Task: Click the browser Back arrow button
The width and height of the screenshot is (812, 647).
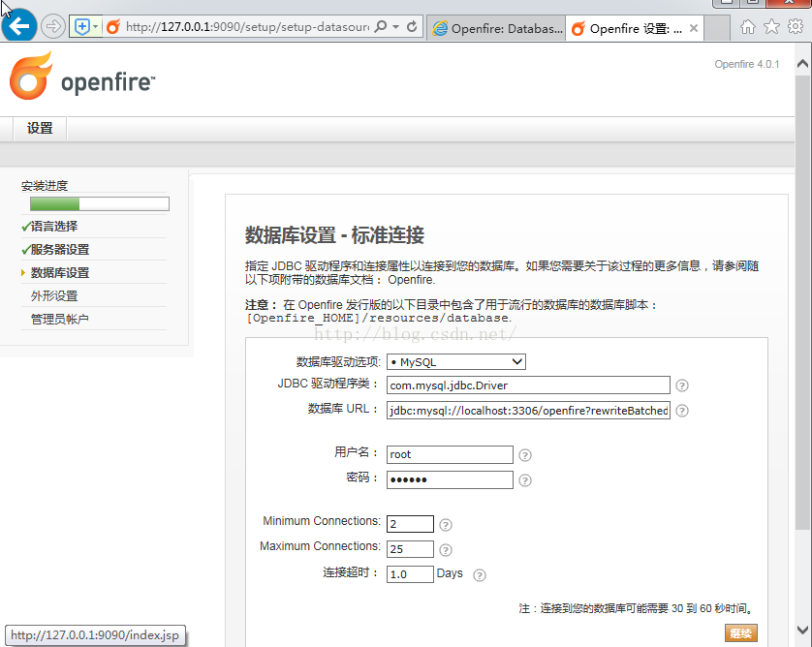Action: (19, 25)
